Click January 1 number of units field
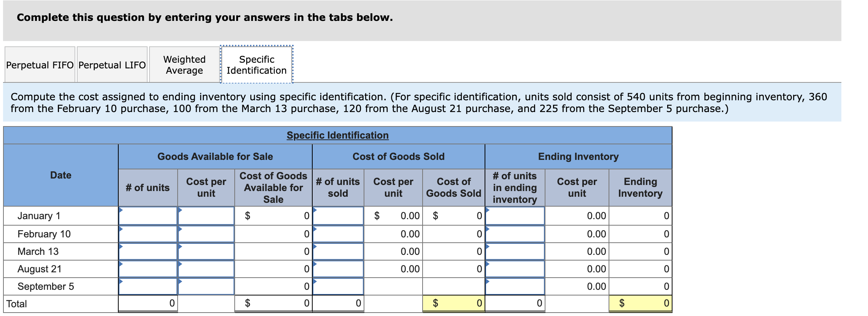 point(148,216)
